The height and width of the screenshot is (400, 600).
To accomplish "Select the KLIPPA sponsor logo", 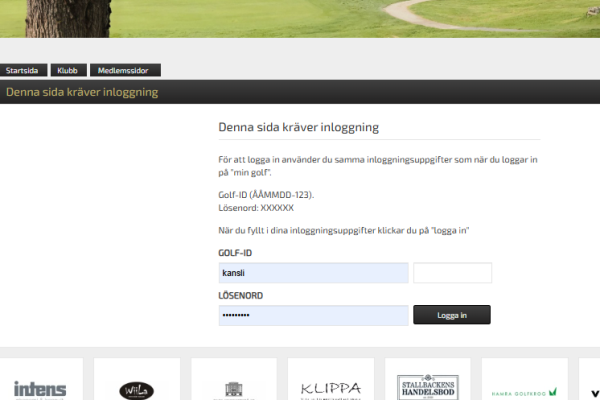I will [x=330, y=388].
